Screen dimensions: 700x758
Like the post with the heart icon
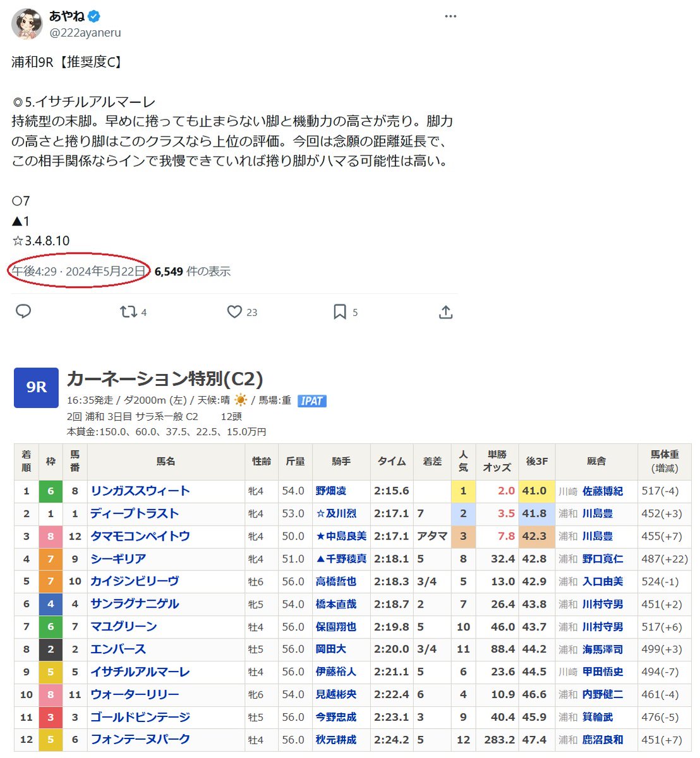(x=234, y=311)
